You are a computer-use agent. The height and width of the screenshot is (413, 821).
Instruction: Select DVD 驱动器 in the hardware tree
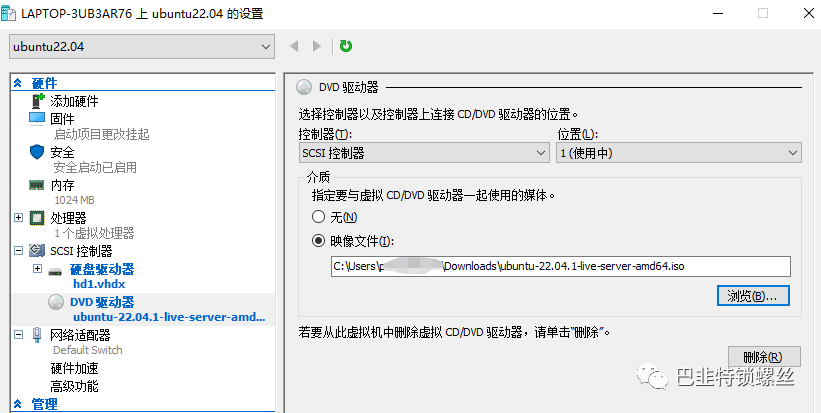coord(102,302)
